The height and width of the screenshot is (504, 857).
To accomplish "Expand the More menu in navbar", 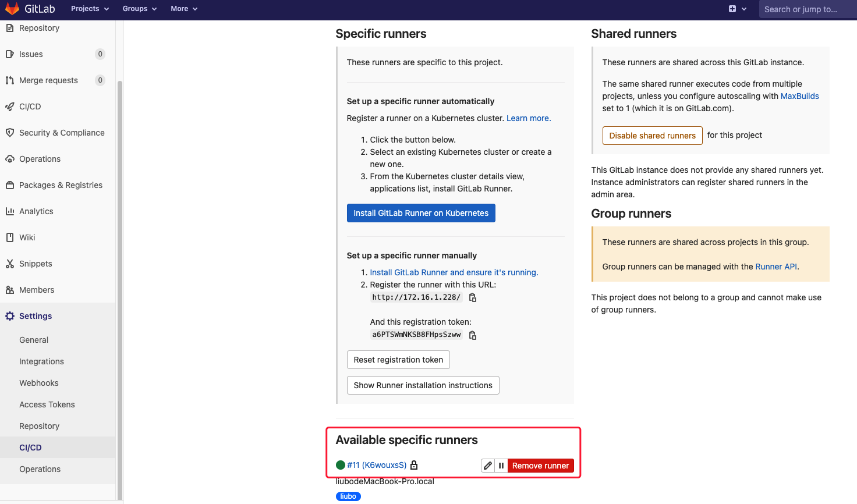I will click(x=184, y=9).
